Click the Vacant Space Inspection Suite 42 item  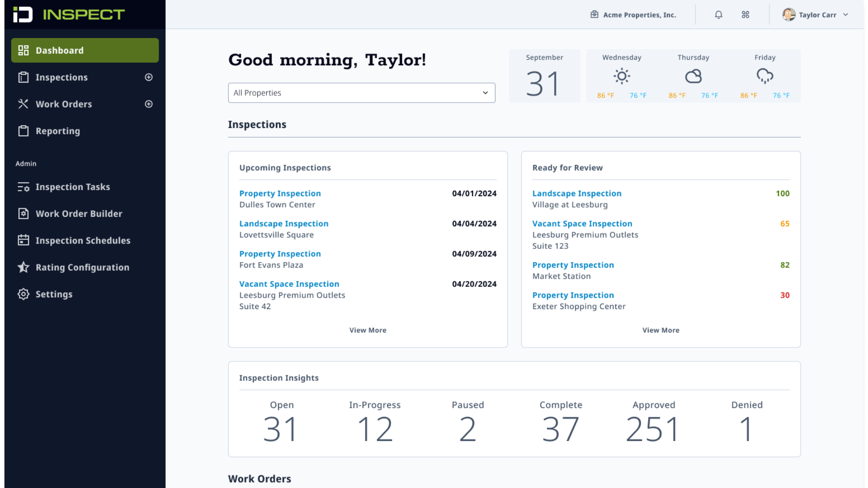click(x=289, y=284)
